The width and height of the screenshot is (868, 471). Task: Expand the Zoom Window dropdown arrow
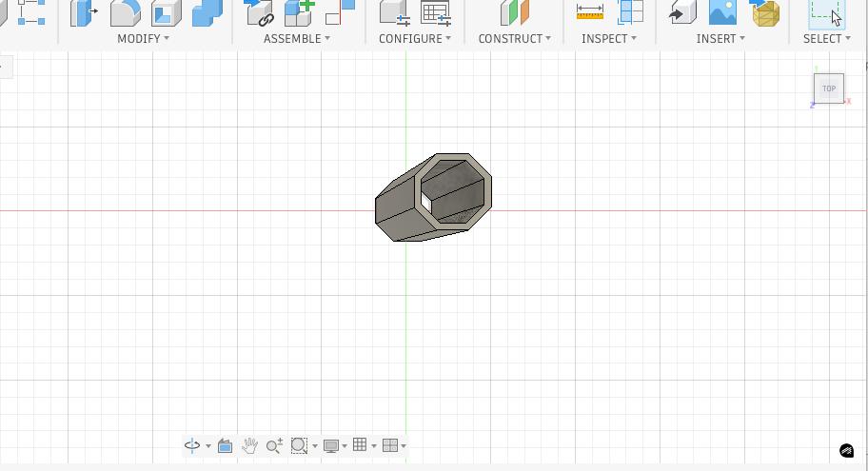[315, 446]
